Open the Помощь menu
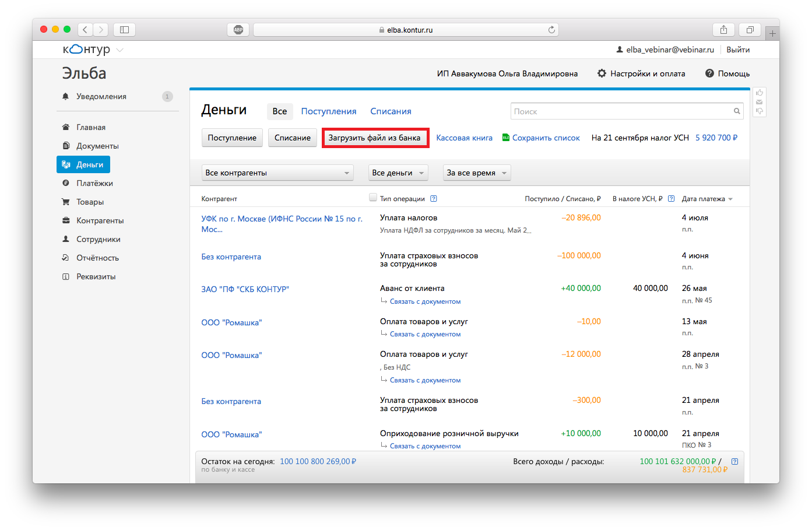The height and width of the screenshot is (530, 812). (x=727, y=73)
